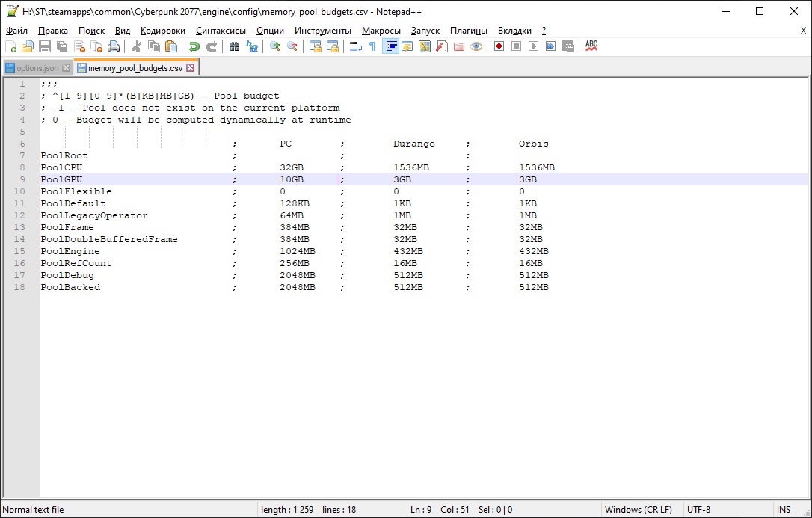Click the ABC spell check icon
The width and height of the screenshot is (812, 518).
click(x=591, y=46)
